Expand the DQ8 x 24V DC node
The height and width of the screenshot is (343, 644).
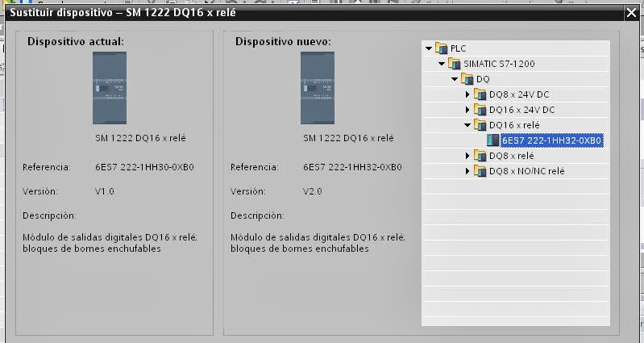click(467, 94)
